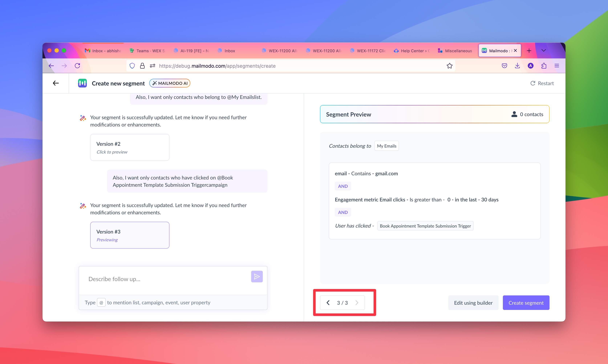Click the 0 contacts count
The height and width of the screenshot is (364, 608).
[x=532, y=114]
